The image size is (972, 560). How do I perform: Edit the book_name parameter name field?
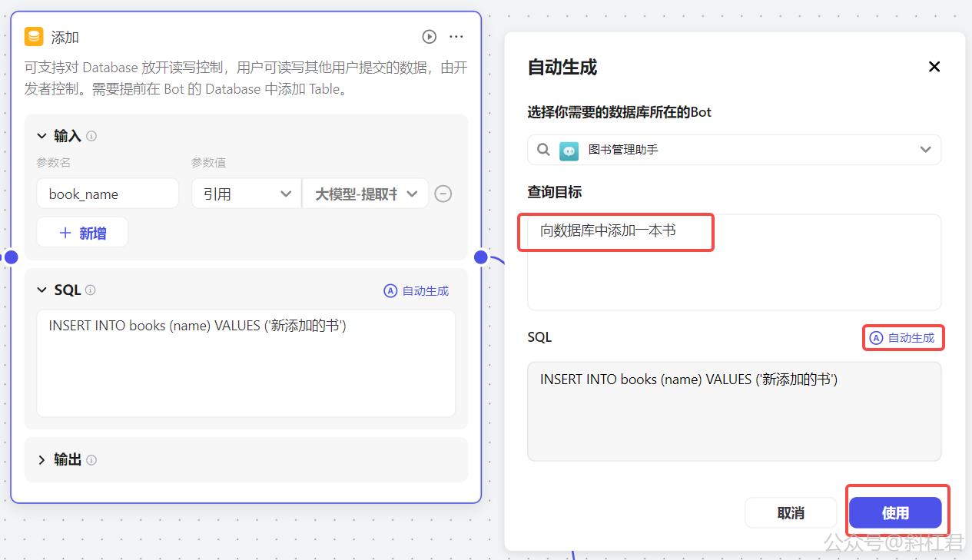pos(108,194)
